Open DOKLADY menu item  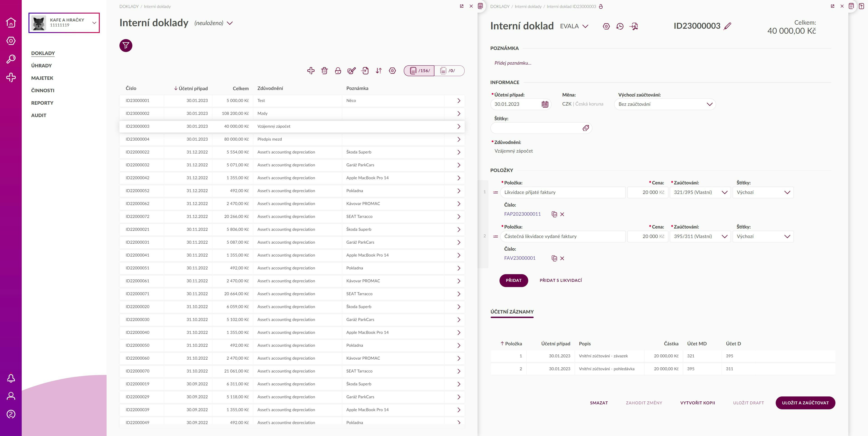pos(43,53)
